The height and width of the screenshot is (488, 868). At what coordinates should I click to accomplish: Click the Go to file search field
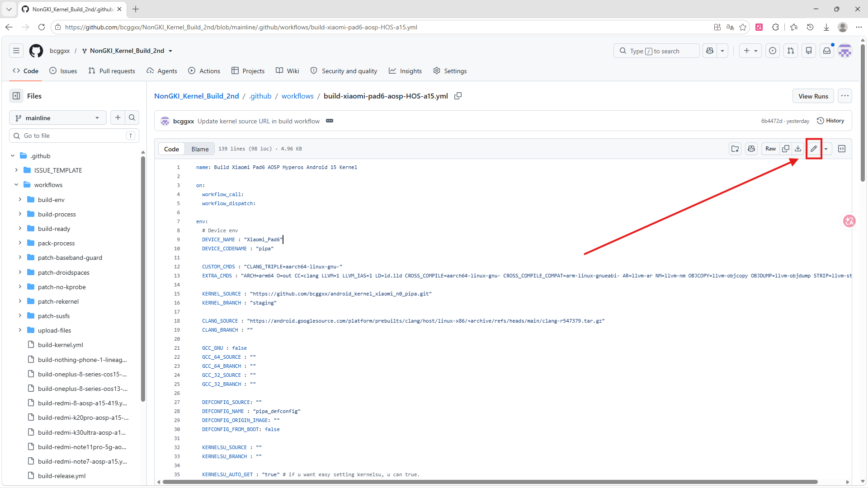(74, 136)
